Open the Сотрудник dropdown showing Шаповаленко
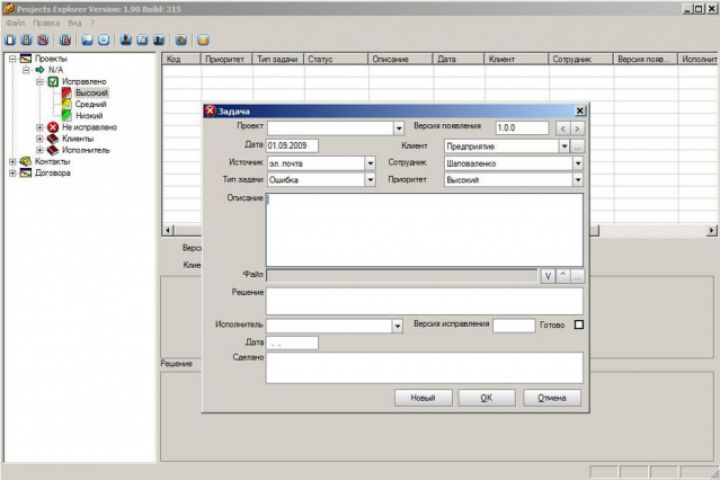Screen dimensions: 720x480 [578, 163]
